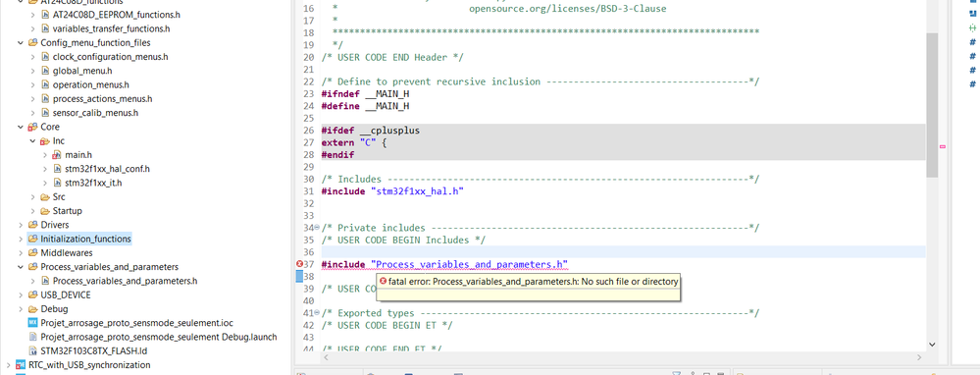Click the variables_transfer_functions.h file icon
The height and width of the screenshot is (375, 980).
click(45, 28)
